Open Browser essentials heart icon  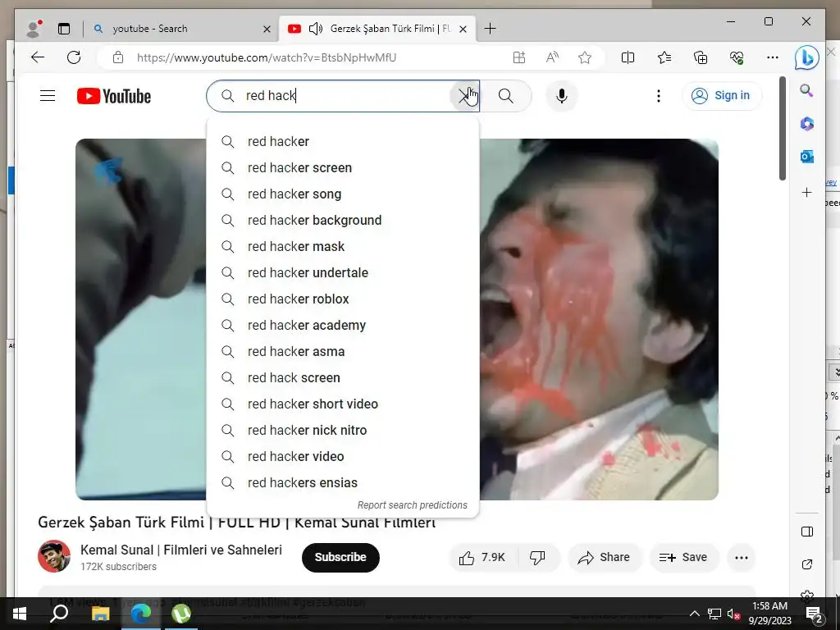(737, 57)
